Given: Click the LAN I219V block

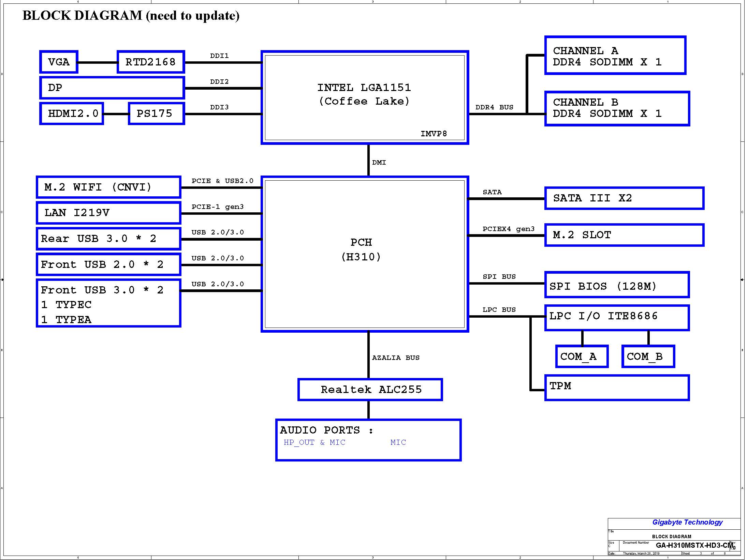Looking at the screenshot, I should coord(108,213).
